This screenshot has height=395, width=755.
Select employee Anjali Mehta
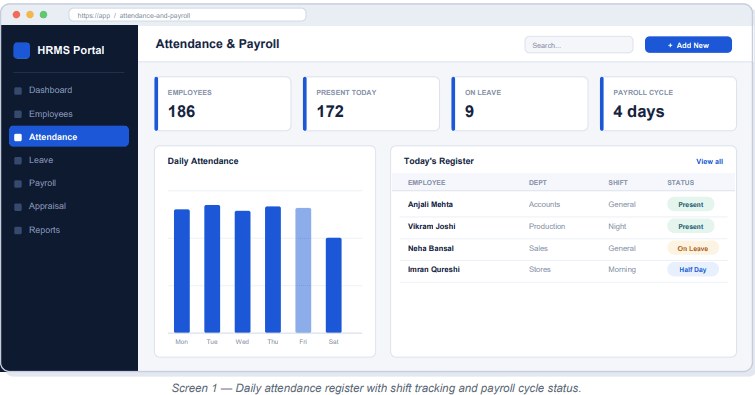430,204
